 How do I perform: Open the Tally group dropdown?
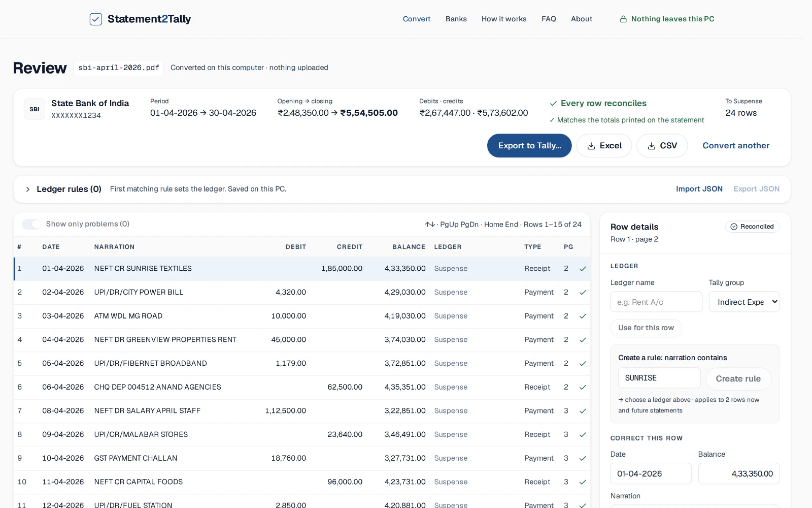click(744, 302)
